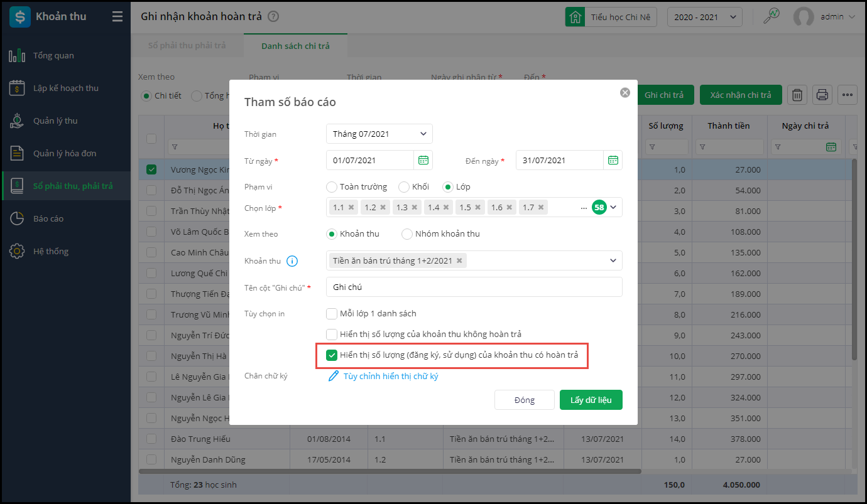Select Khoản thu view radio in dialog

332,234
